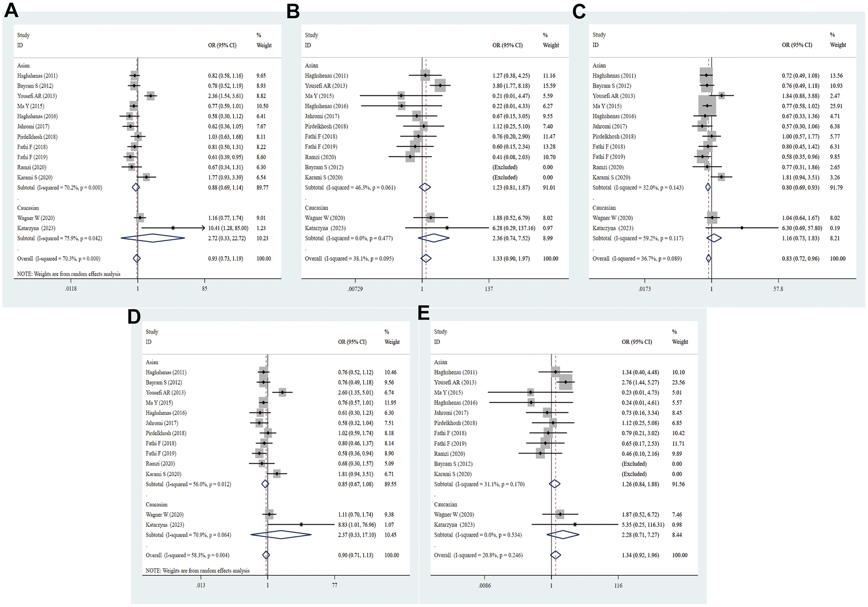The width and height of the screenshot is (868, 607).
Task: Click axis tick label 137
Action: point(489,289)
